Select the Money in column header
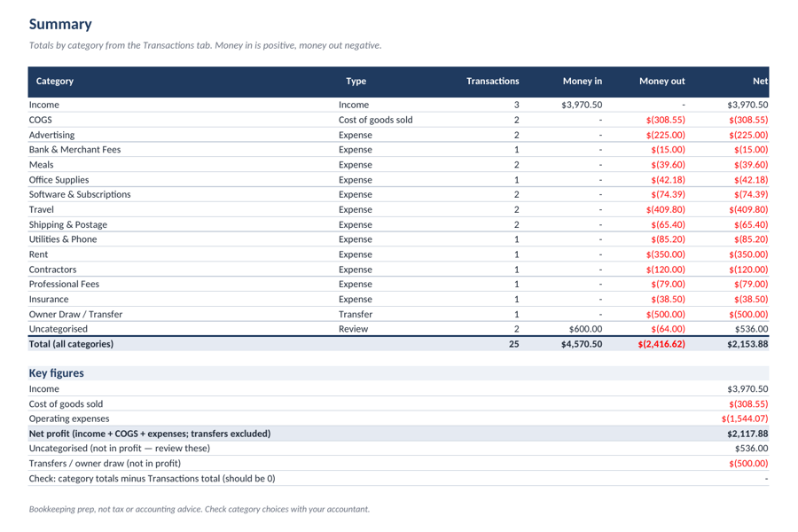This screenshot has height=532, width=798. click(583, 81)
